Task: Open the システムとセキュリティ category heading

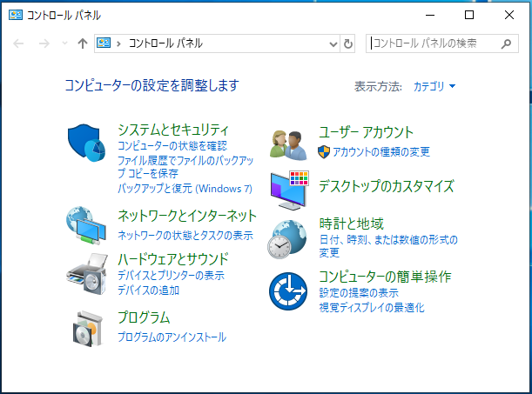Action: pyautogui.click(x=173, y=130)
